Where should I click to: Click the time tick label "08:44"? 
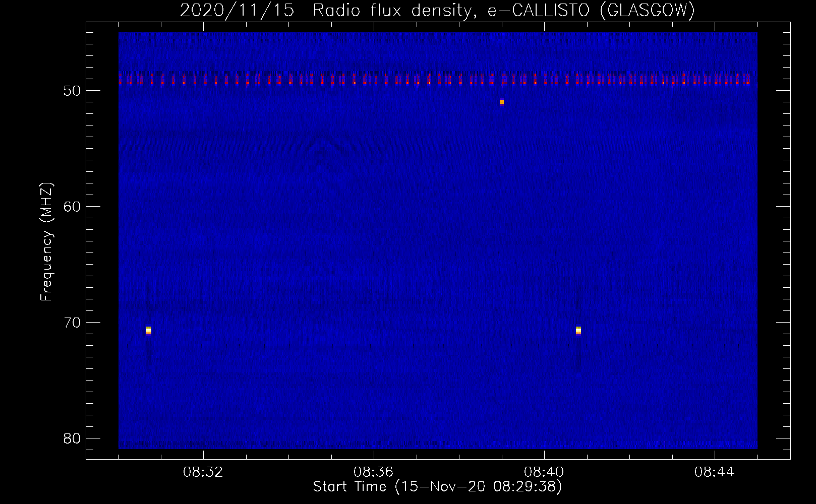[714, 472]
